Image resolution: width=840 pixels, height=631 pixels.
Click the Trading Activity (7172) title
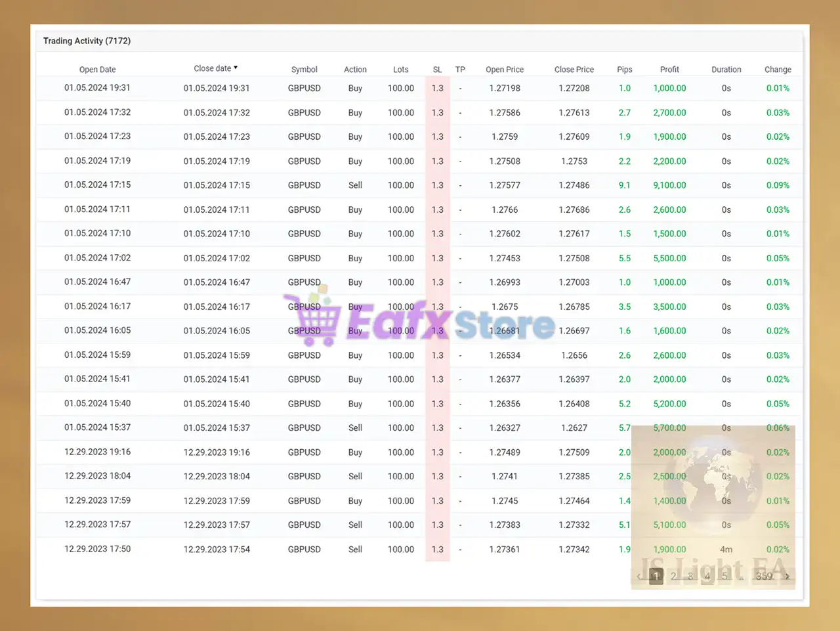(x=87, y=41)
